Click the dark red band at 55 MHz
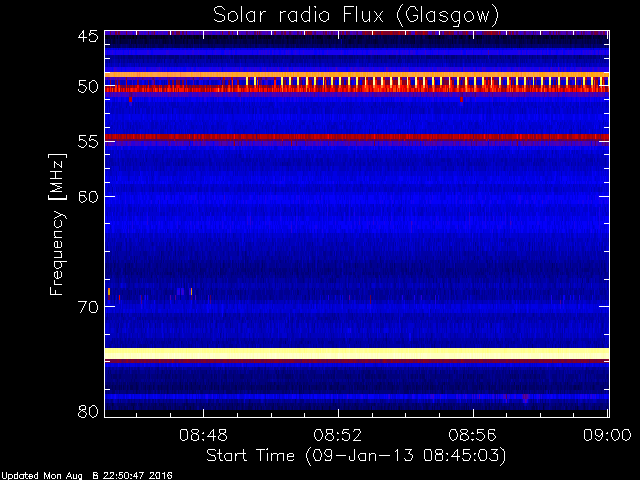Viewport: 640px width, 480px height. pyautogui.click(x=357, y=137)
